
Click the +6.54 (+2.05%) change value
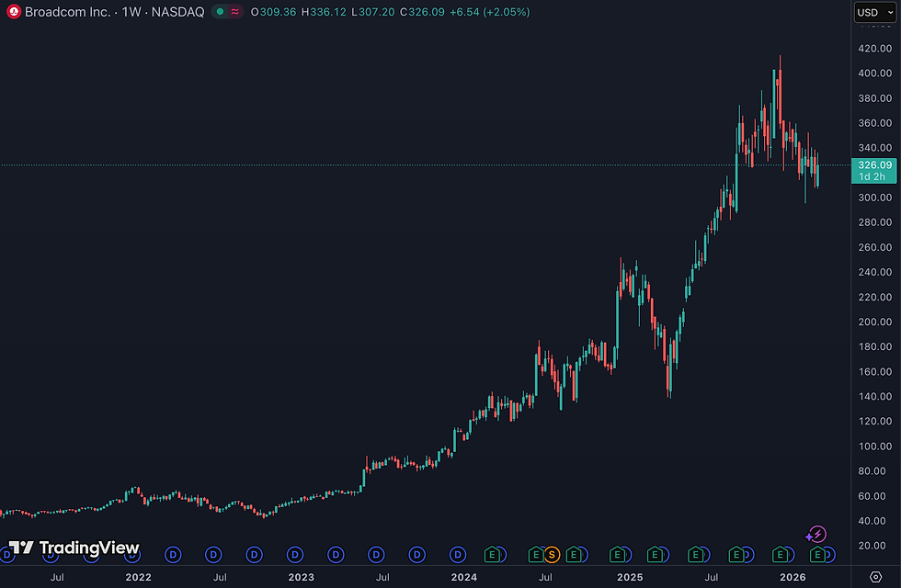tap(489, 11)
